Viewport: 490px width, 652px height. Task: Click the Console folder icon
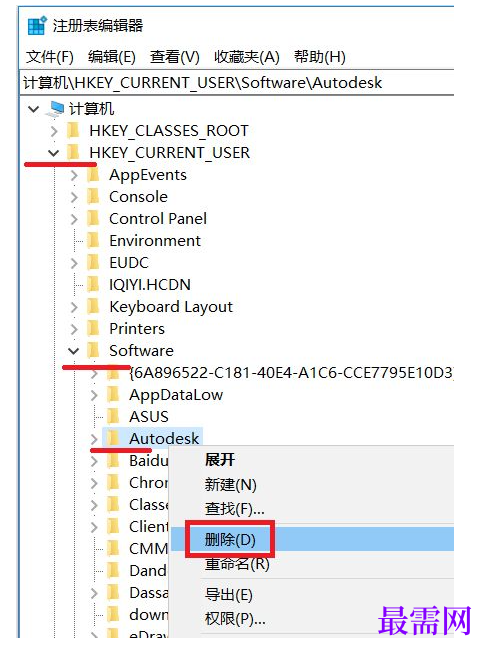point(93,196)
